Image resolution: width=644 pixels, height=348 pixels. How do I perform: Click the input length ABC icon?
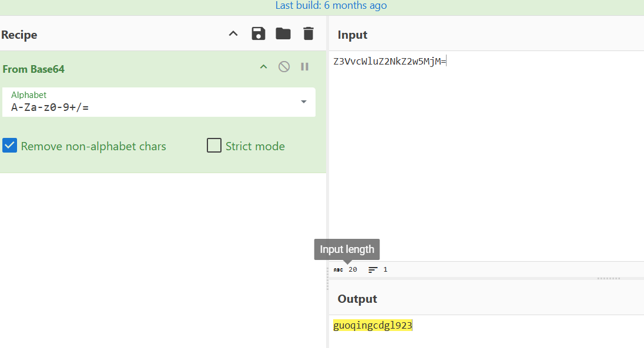click(x=338, y=269)
